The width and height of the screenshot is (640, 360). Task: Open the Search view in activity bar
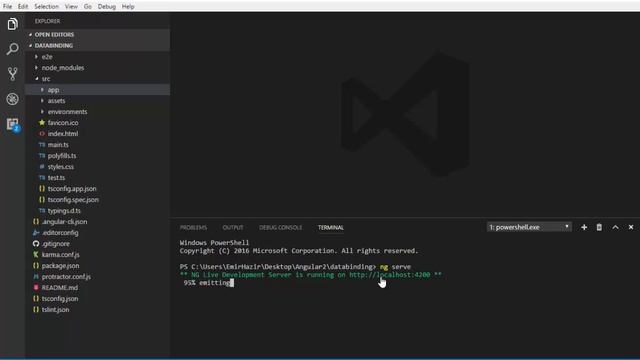(13, 49)
